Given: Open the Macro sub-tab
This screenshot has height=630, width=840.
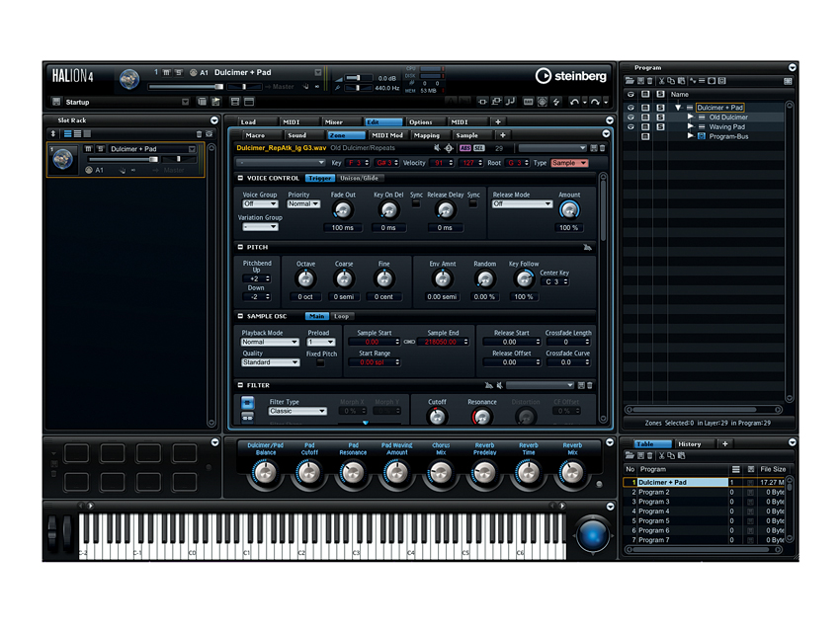Looking at the screenshot, I should pos(262,135).
